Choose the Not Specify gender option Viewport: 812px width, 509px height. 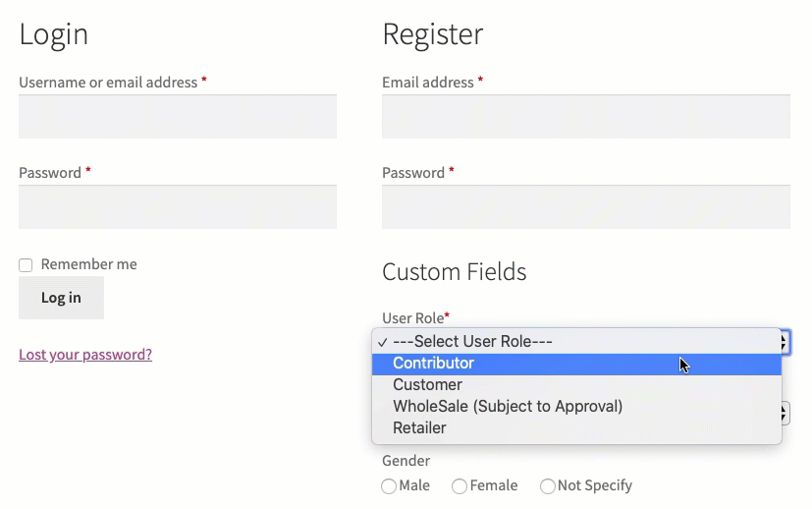tap(547, 486)
